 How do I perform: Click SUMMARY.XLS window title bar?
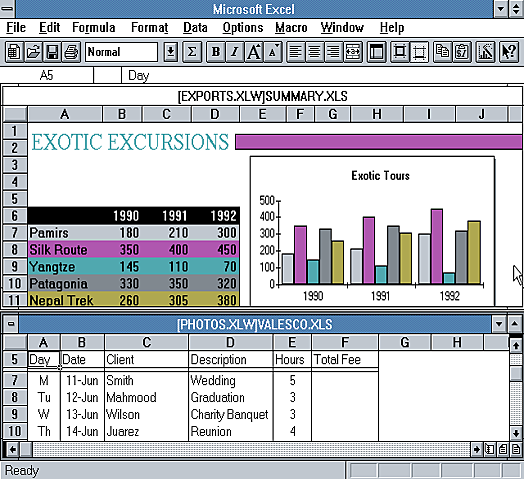262,96
